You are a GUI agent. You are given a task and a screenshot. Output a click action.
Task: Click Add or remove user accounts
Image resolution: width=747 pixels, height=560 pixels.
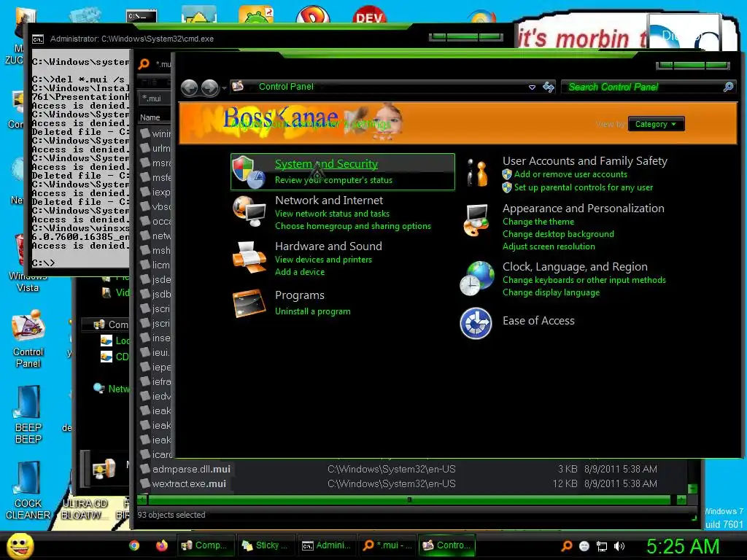(x=570, y=174)
